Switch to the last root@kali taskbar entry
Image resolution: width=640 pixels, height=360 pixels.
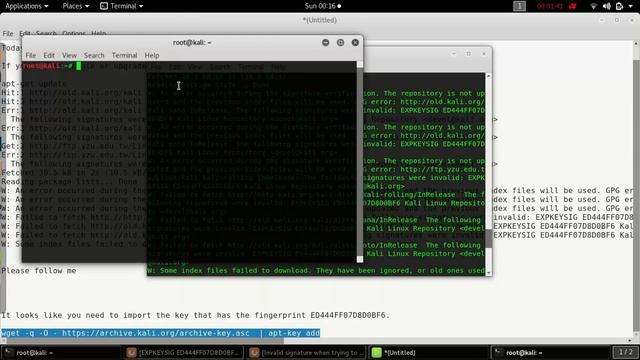pyautogui.click(x=550, y=353)
